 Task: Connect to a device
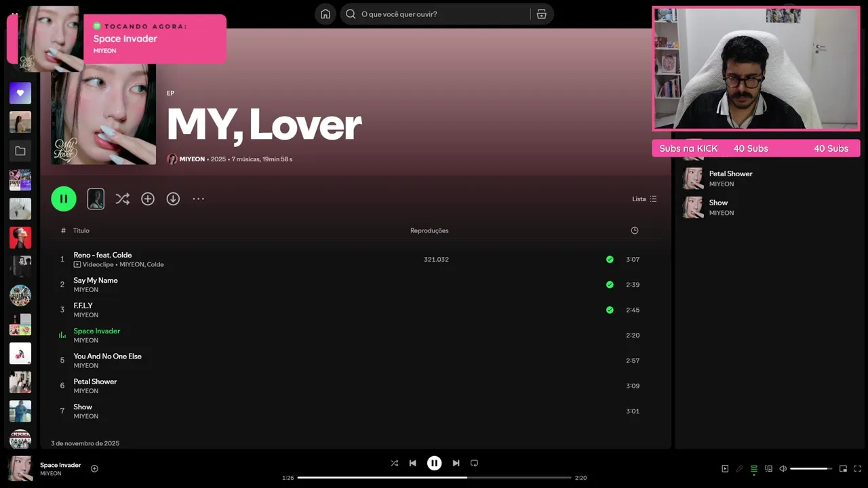click(x=768, y=468)
